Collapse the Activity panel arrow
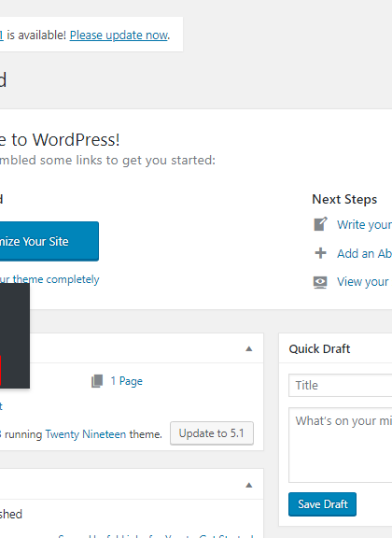This screenshot has height=538, width=392. (x=249, y=485)
